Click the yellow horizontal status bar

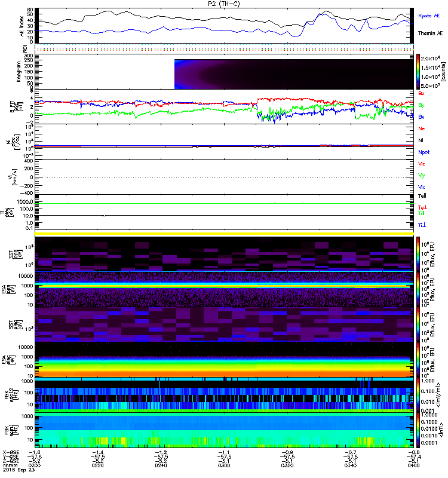(x=225, y=234)
